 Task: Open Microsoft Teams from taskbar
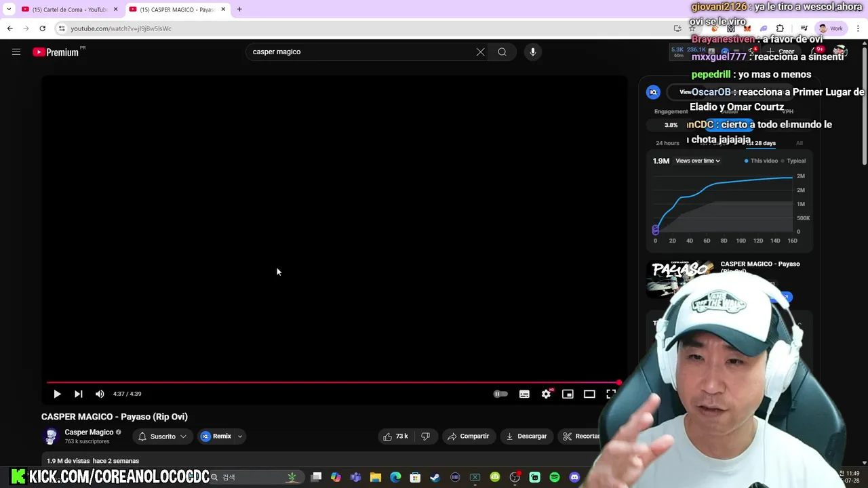point(355,477)
